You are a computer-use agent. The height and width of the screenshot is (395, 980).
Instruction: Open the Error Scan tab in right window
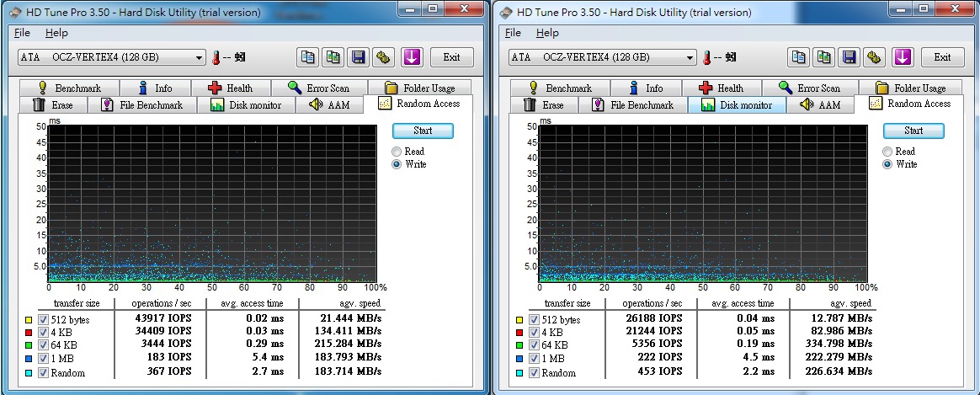tap(809, 88)
